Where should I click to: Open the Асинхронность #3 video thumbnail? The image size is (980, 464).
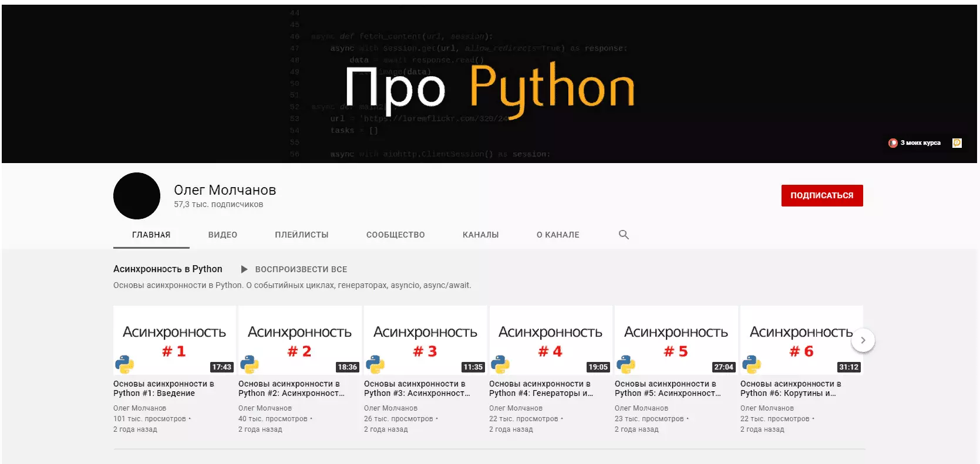pos(425,340)
